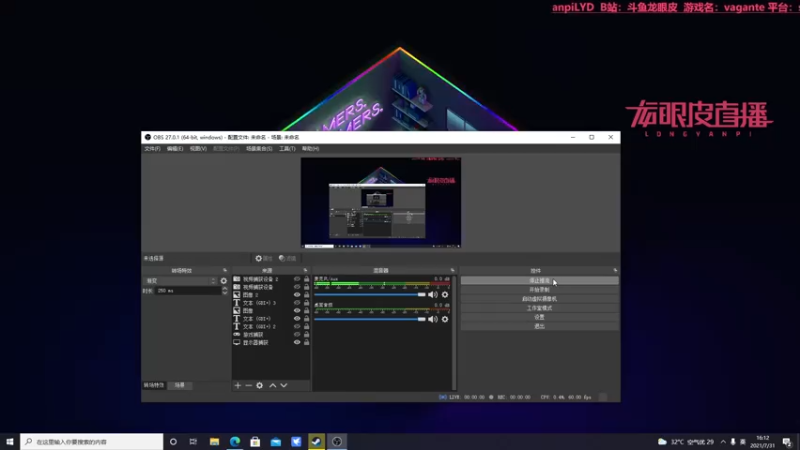Open properties of the 渐变 transition via its gear
The image size is (800, 450).
tap(223, 281)
